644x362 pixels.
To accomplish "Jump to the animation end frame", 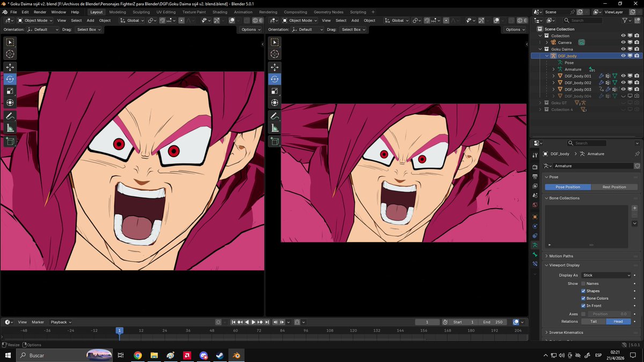I will tap(267, 322).
